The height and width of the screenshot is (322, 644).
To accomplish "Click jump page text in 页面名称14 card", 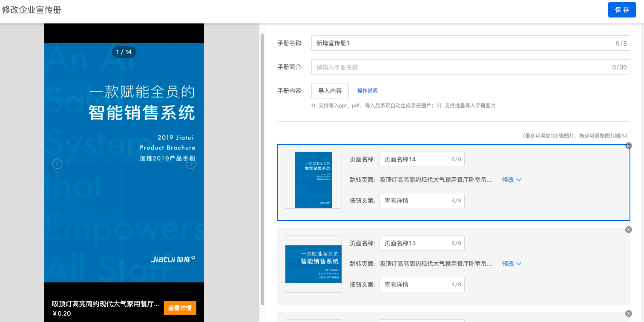I will pos(436,180).
